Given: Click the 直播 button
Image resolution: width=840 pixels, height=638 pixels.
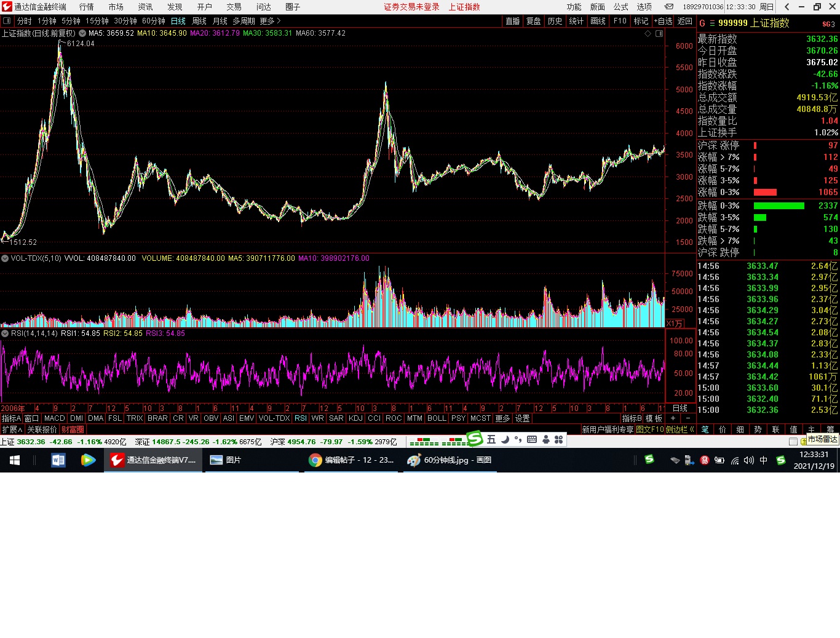Looking at the screenshot, I should click(x=513, y=21).
